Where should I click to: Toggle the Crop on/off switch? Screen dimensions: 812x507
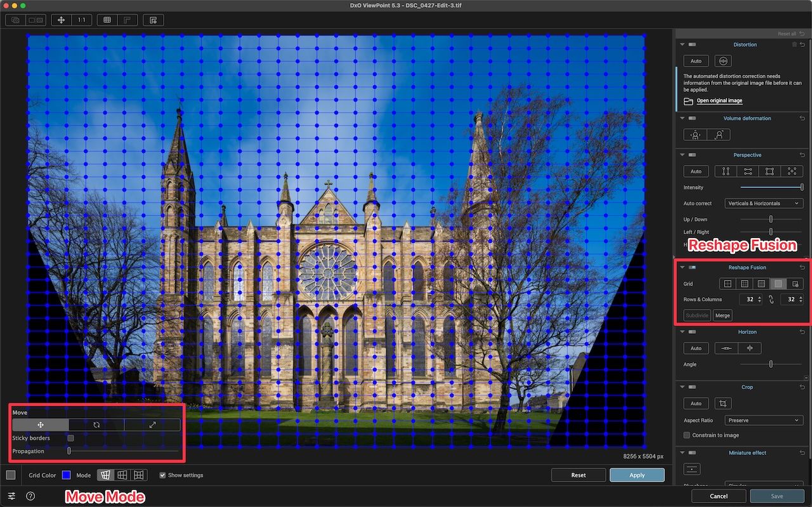pyautogui.click(x=691, y=387)
